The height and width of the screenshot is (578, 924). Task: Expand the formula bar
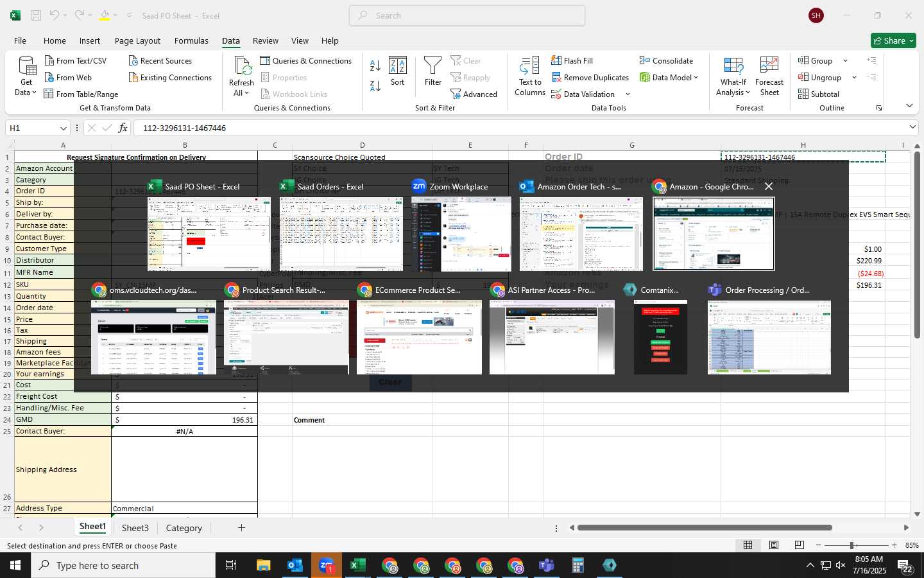tap(912, 127)
